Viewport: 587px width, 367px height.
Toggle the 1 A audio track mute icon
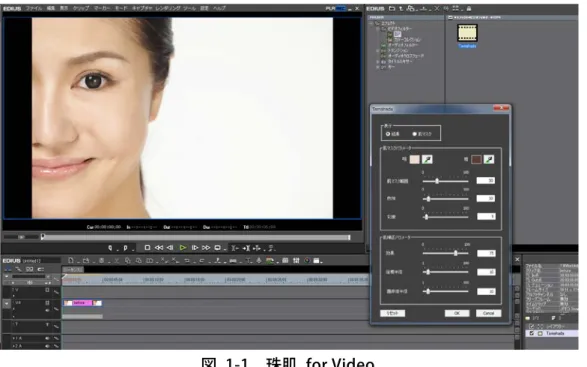(x=48, y=338)
